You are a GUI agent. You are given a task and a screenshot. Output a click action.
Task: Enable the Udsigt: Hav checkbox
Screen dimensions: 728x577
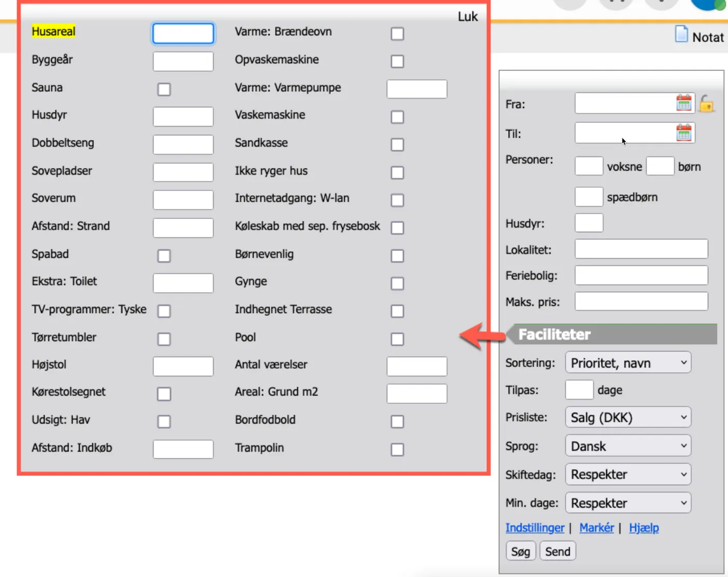[164, 421]
